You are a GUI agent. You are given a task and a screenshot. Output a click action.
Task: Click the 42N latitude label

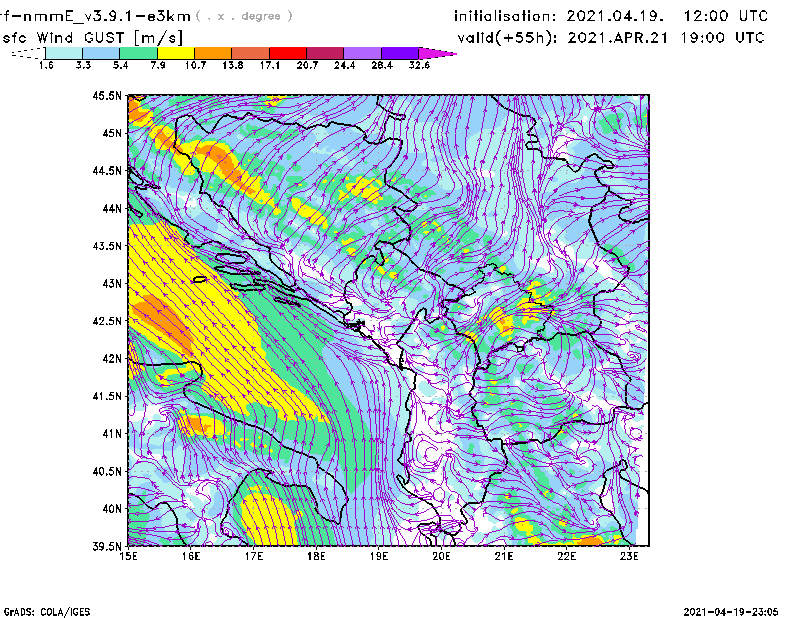click(x=112, y=358)
